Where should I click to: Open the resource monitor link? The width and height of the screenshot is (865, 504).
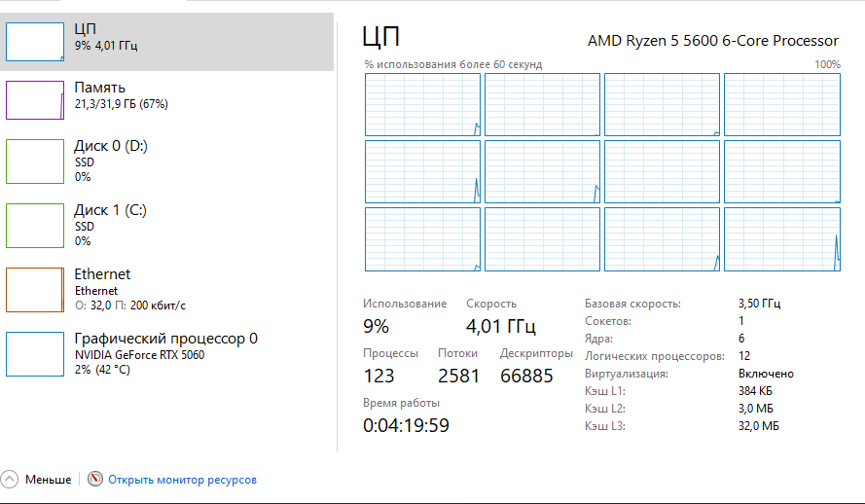click(x=182, y=480)
